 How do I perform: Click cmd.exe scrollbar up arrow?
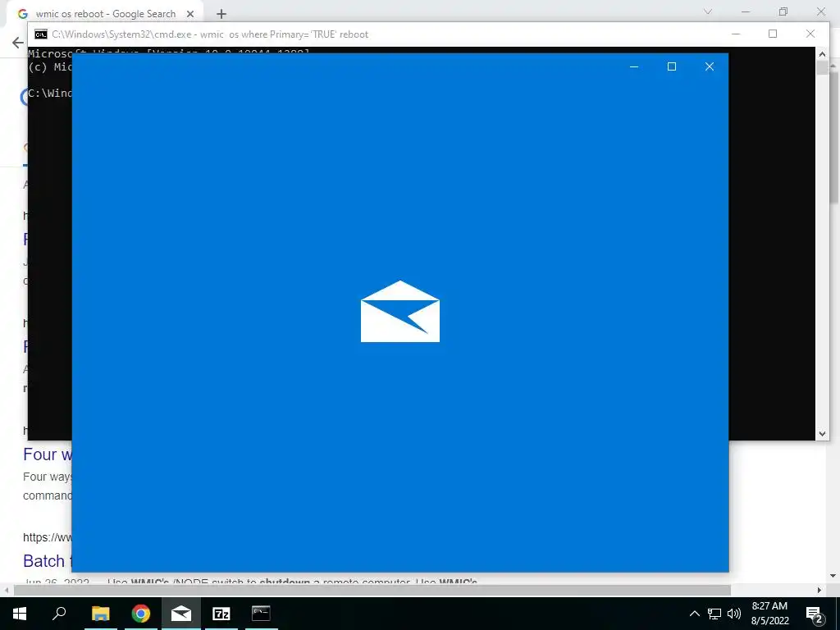point(822,54)
